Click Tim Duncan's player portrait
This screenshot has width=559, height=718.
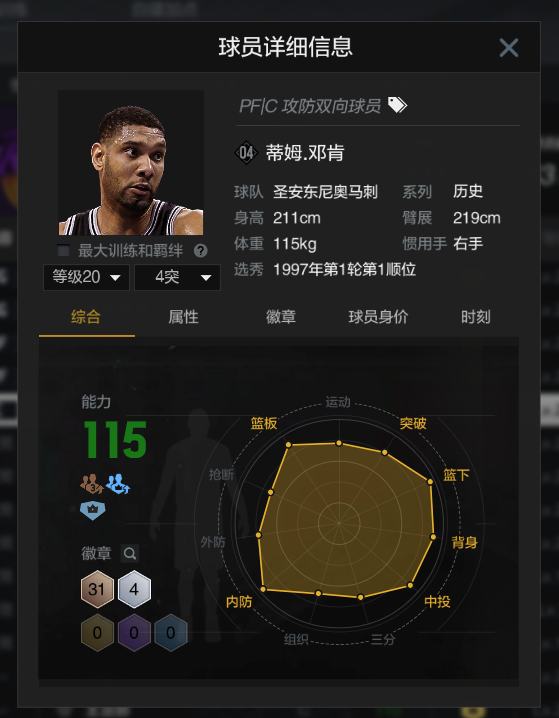coord(131,163)
